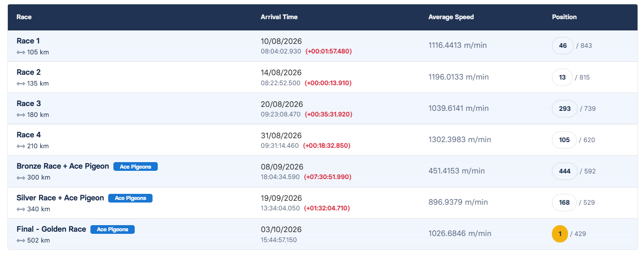Click the red time gap +01:32:04.710
Viewport: 644px width, 256px height.
327,208
